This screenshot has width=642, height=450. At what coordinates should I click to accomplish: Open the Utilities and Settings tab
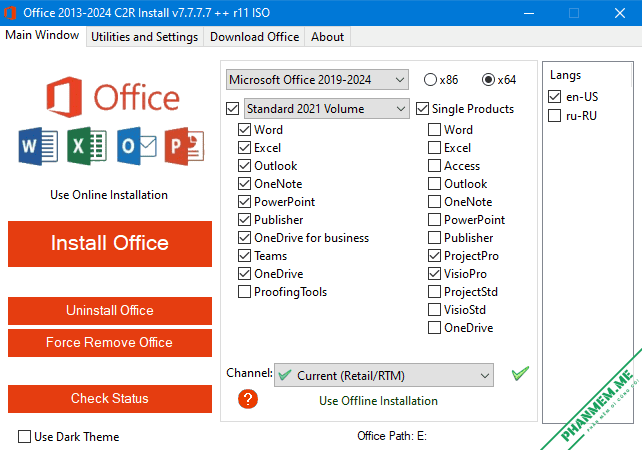coord(145,37)
